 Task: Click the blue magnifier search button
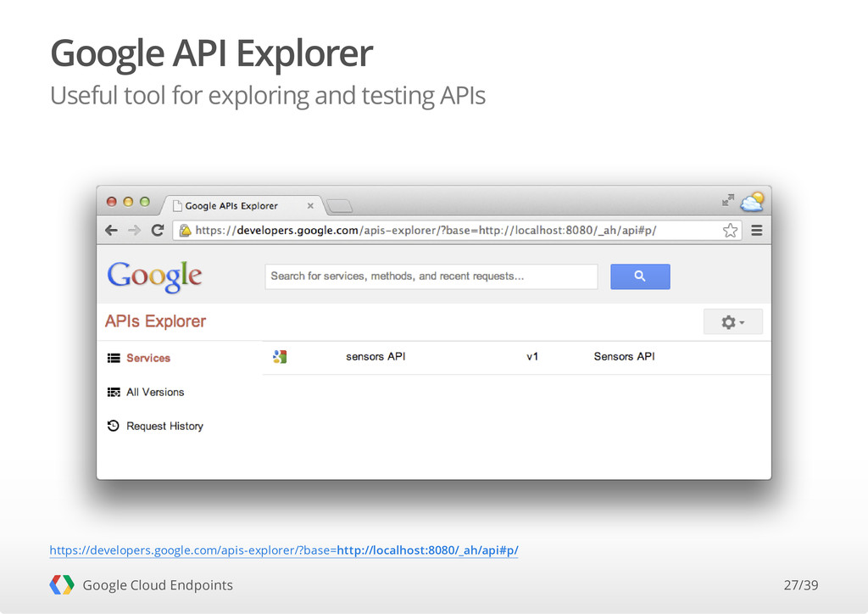coord(640,276)
